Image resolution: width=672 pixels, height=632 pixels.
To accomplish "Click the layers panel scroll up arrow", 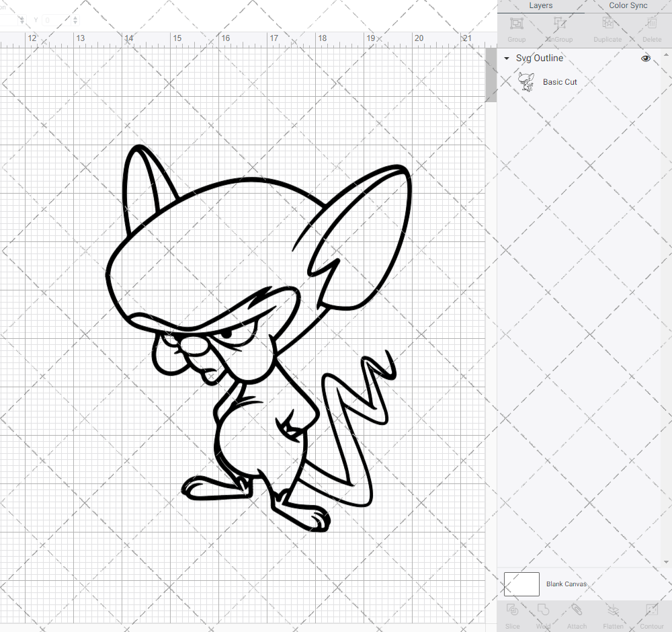I will click(x=665, y=55).
